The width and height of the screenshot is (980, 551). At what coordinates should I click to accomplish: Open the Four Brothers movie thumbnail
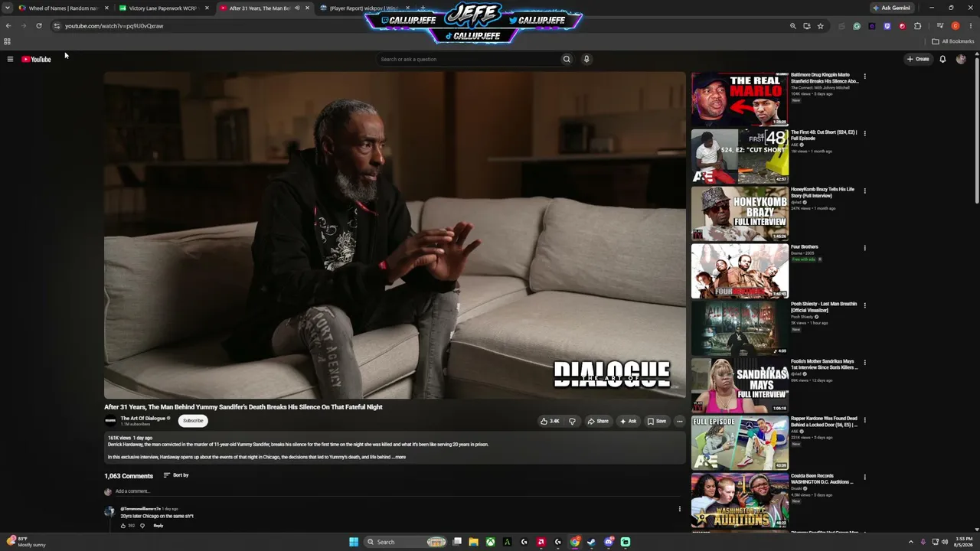(x=740, y=271)
